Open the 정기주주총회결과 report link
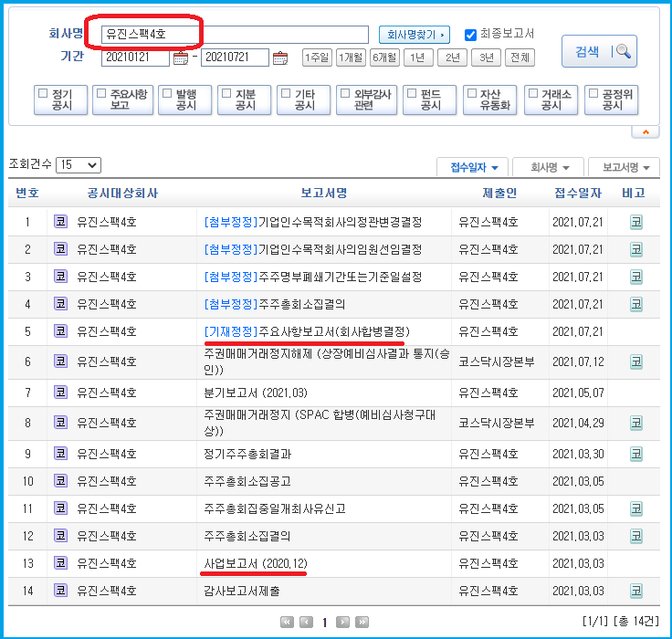This screenshot has height=639, width=672. (247, 454)
